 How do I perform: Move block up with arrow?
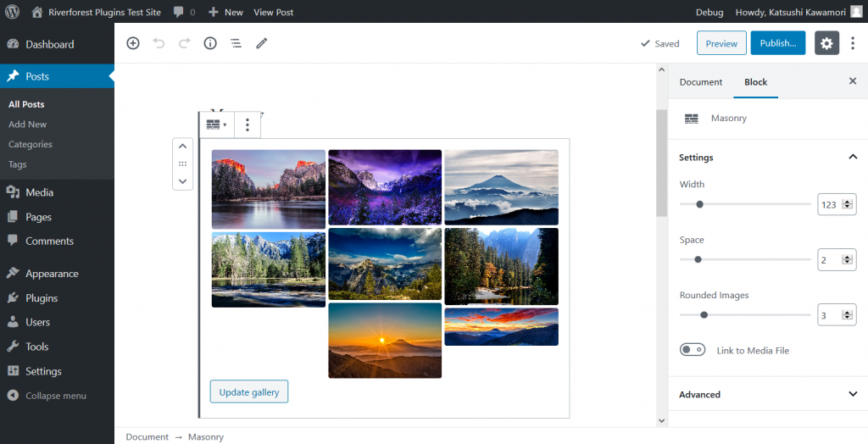[x=182, y=147]
